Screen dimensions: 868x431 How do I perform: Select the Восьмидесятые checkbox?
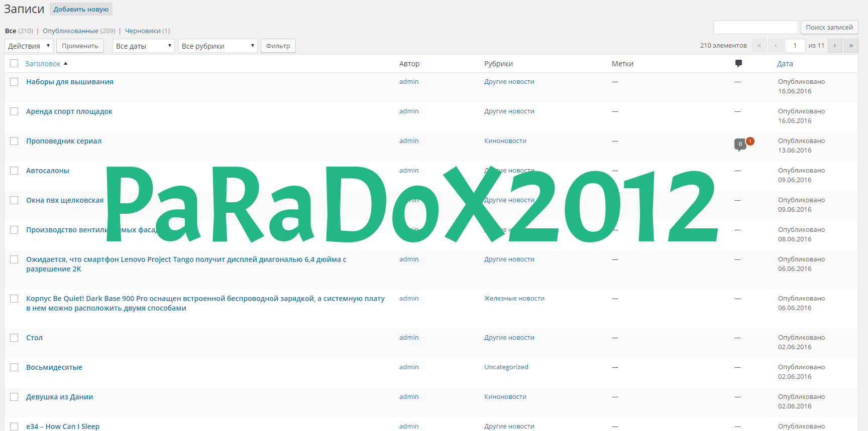coord(14,367)
